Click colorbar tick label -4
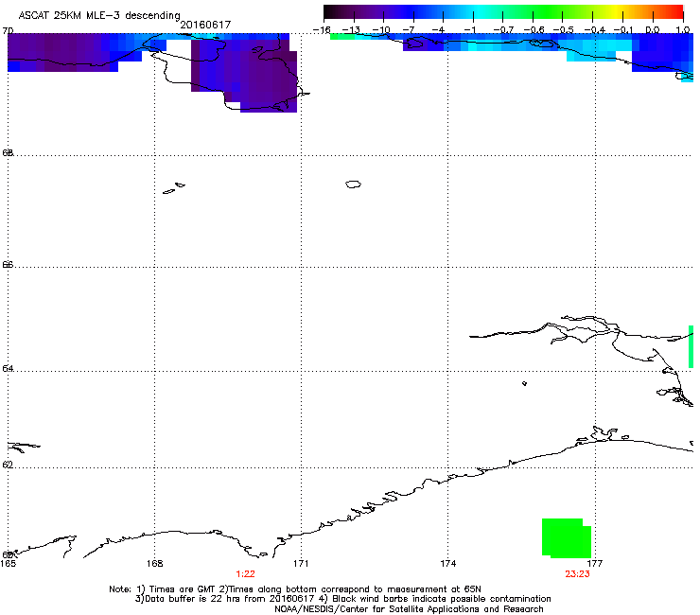Screen dimensions: 700x615 coord(438,30)
